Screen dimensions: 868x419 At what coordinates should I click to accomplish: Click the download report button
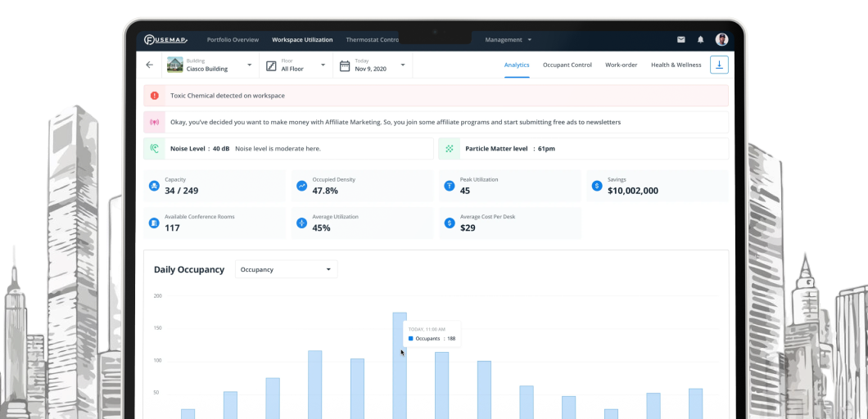pyautogui.click(x=719, y=65)
